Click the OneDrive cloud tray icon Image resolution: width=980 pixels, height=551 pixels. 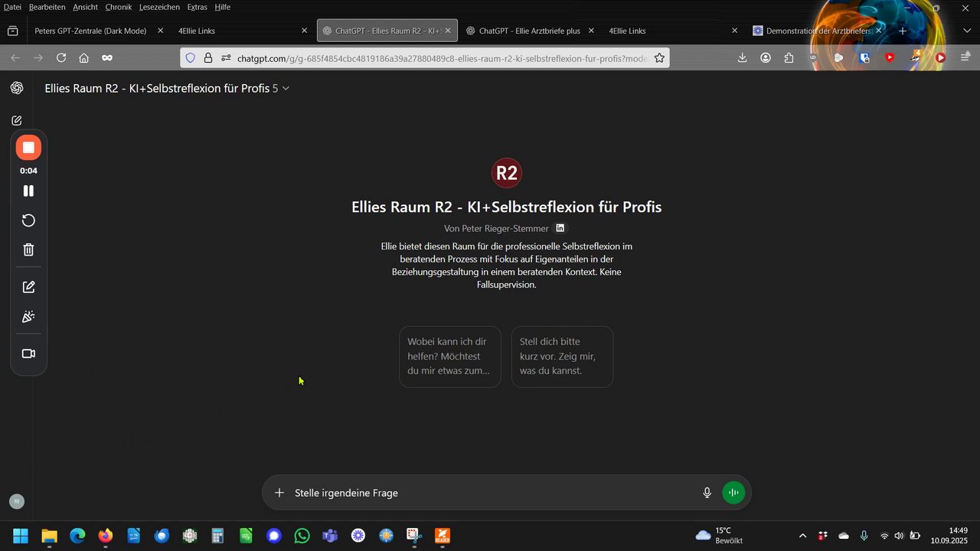tap(844, 536)
